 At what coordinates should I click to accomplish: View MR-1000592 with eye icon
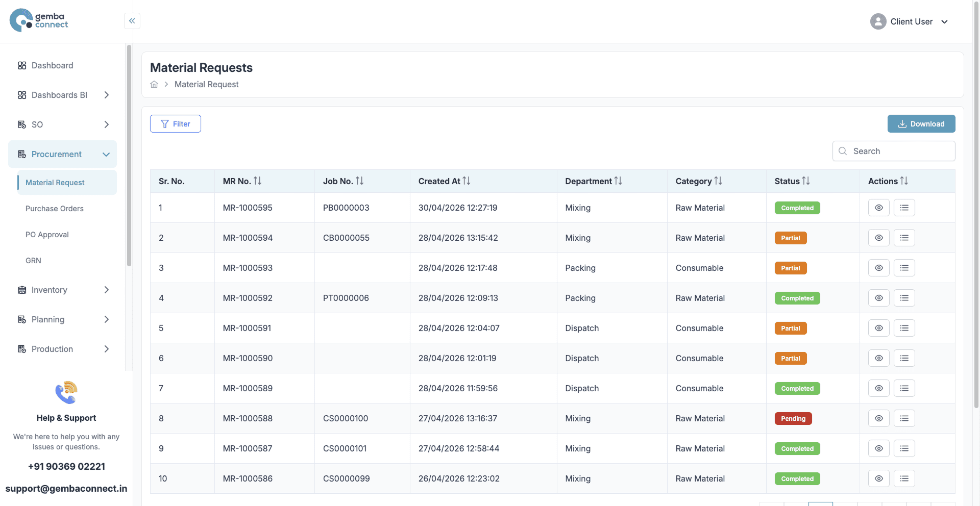coord(878,298)
